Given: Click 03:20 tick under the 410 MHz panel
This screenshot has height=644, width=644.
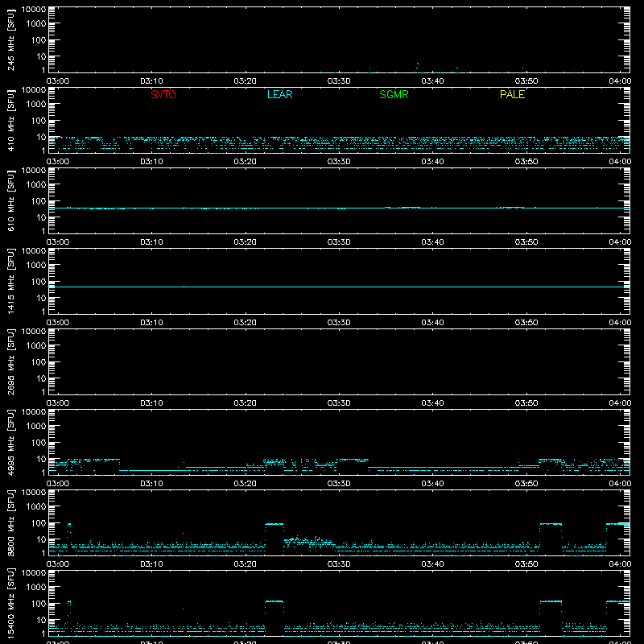Looking at the screenshot, I should (246, 162).
